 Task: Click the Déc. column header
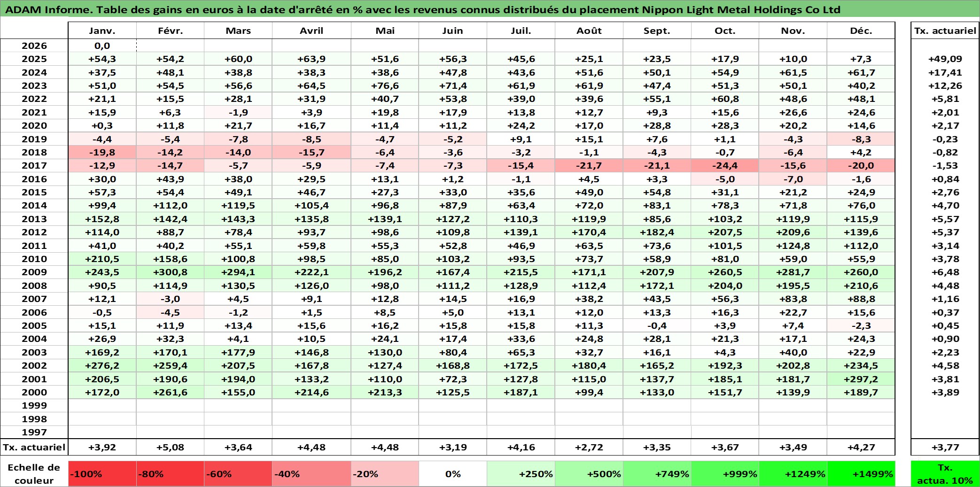click(861, 31)
